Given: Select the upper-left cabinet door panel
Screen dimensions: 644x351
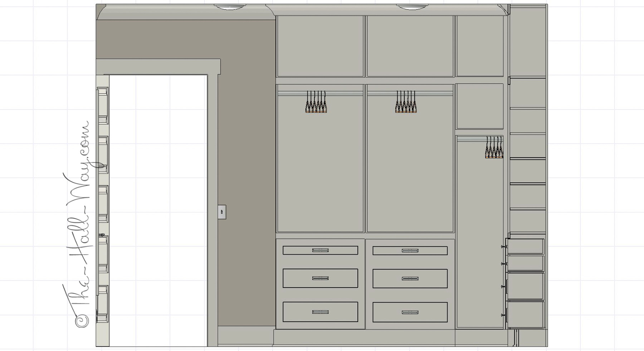Looking at the screenshot, I should click(320, 46).
